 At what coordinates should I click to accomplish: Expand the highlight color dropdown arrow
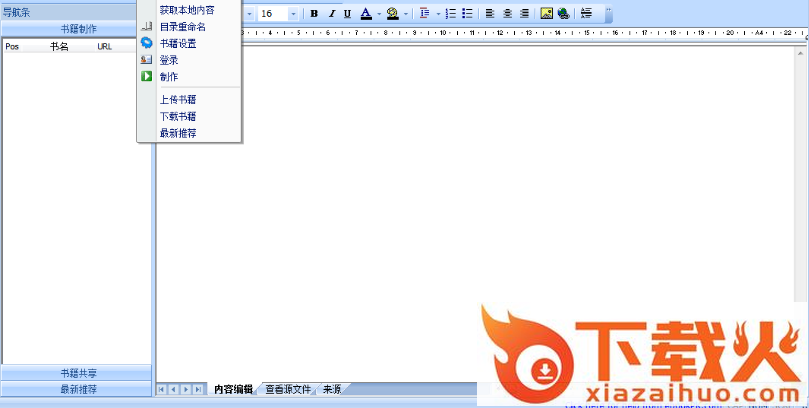pyautogui.click(x=406, y=14)
